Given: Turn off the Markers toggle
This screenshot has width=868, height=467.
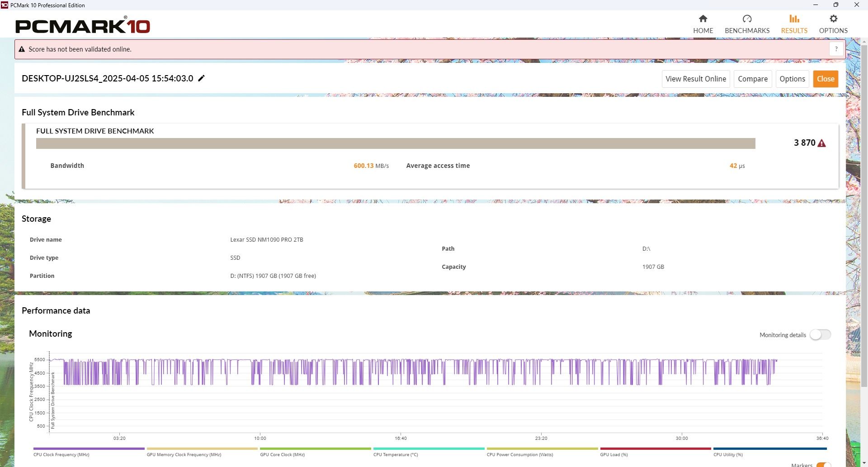Looking at the screenshot, I should tap(824, 465).
